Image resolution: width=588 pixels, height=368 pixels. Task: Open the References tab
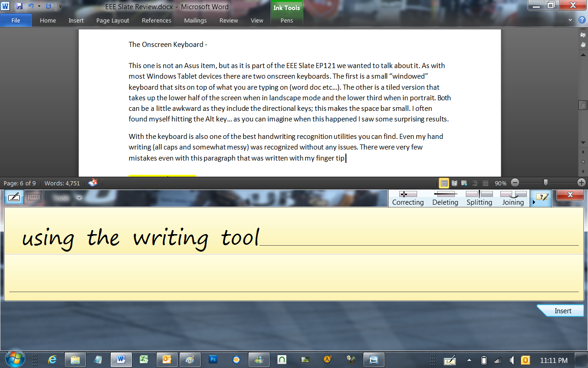[x=157, y=20]
